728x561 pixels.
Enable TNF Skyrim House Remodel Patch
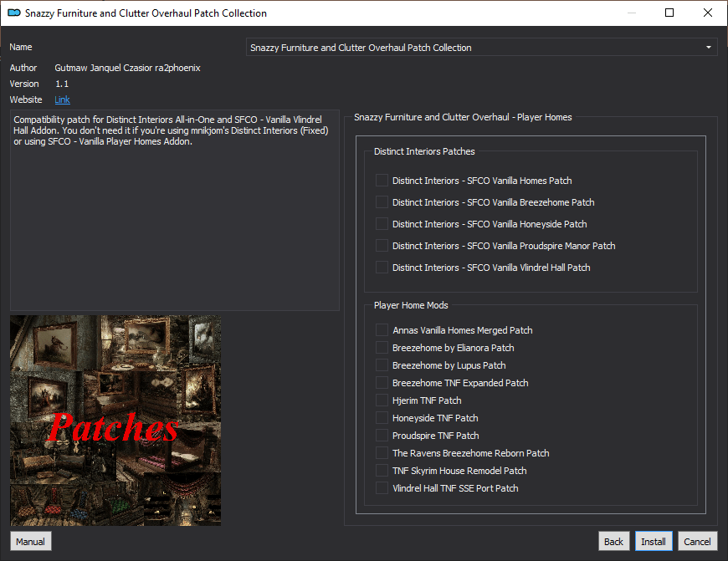[x=382, y=471]
